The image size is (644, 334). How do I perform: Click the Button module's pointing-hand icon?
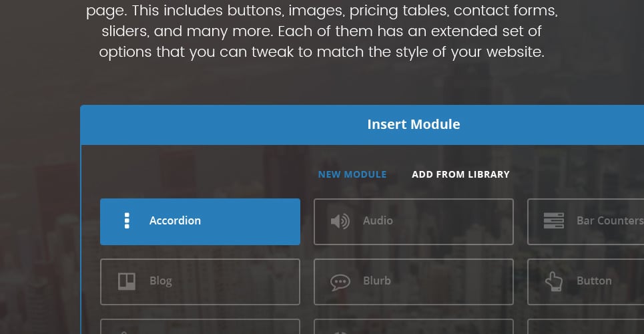point(554,281)
